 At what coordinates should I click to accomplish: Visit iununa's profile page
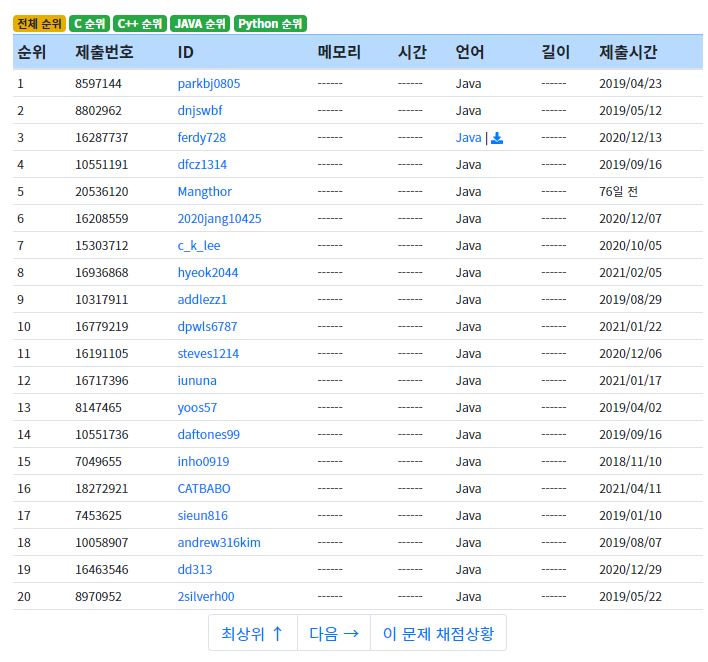(x=197, y=381)
